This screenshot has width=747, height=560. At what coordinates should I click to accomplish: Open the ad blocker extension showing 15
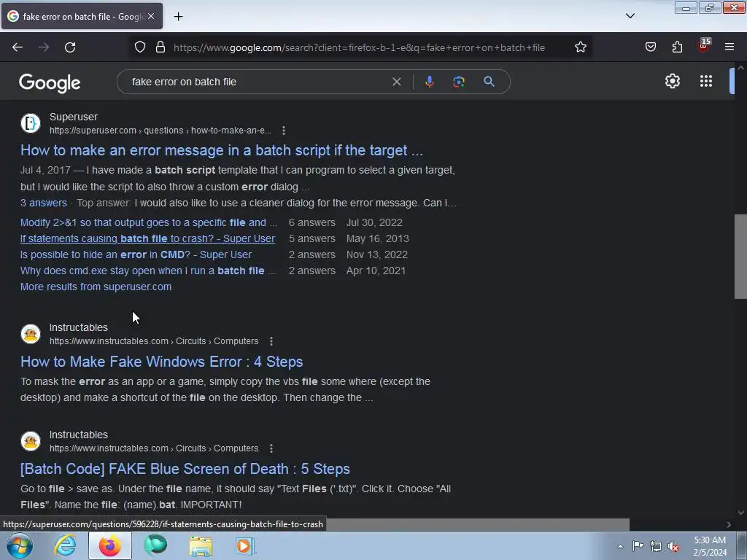pos(704,46)
